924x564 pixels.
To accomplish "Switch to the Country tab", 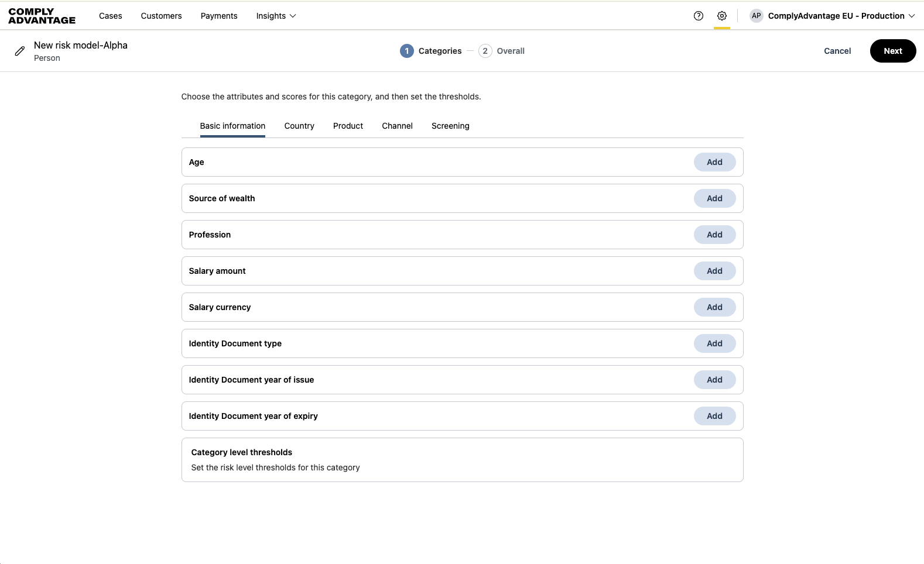I will [299, 126].
